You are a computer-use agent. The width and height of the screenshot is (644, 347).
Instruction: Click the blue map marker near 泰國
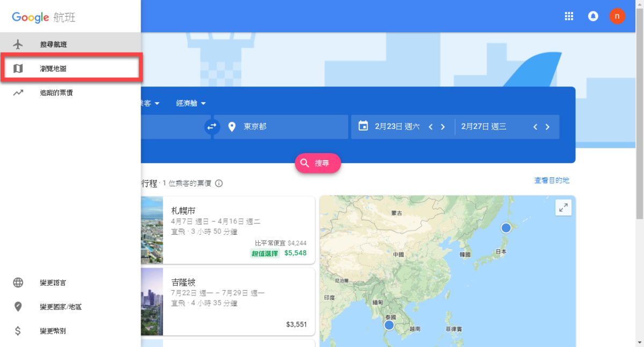pos(389,325)
